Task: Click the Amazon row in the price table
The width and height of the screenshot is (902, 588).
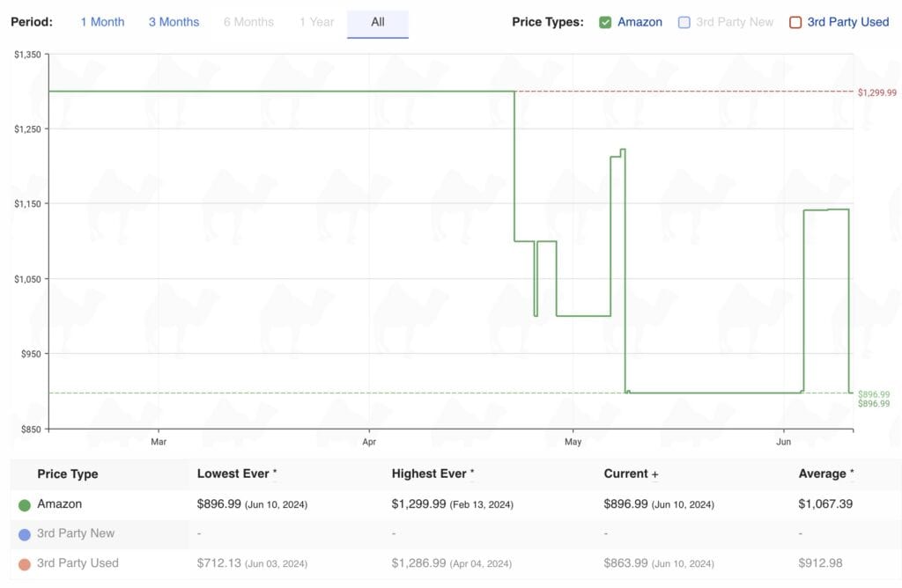Action: click(60, 504)
